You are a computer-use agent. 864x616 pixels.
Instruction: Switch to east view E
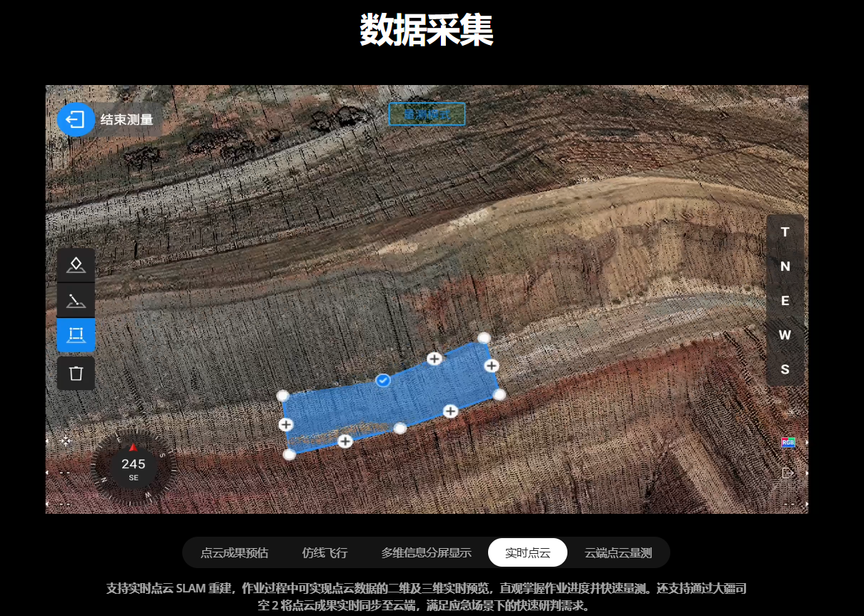pyautogui.click(x=785, y=301)
